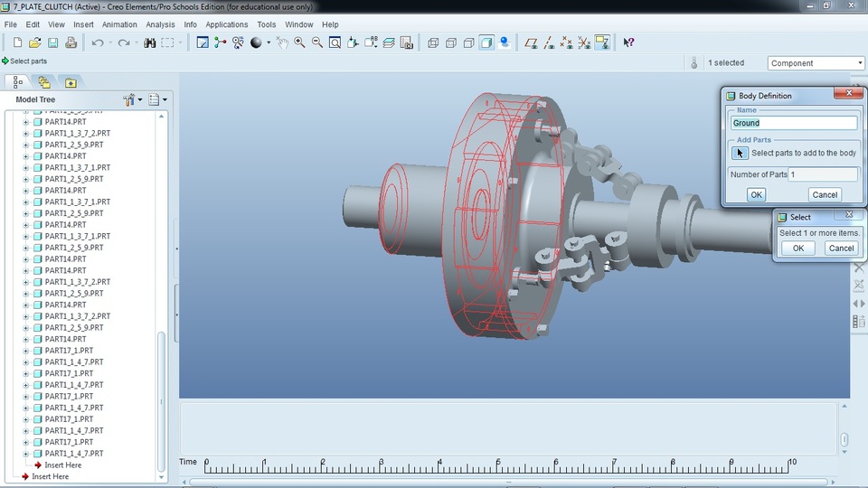868x488 pixels.
Task: Click the Print icon in toolbar
Action: click(71, 42)
